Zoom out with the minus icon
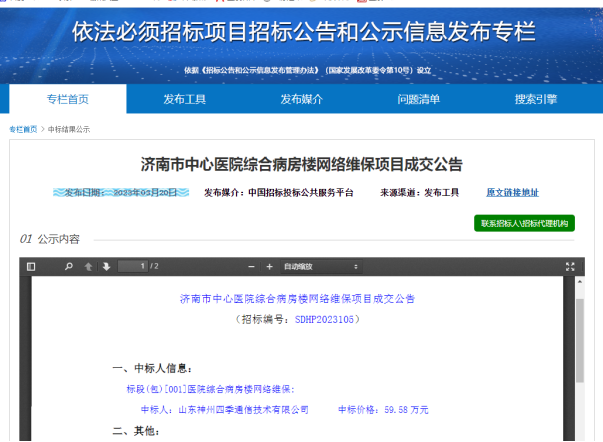The image size is (603, 442). coord(250,267)
